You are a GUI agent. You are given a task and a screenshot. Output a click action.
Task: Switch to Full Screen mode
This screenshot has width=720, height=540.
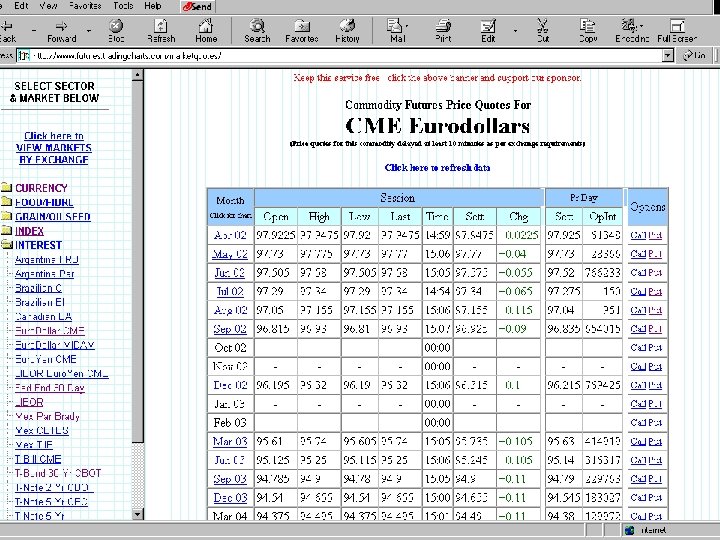point(677,31)
